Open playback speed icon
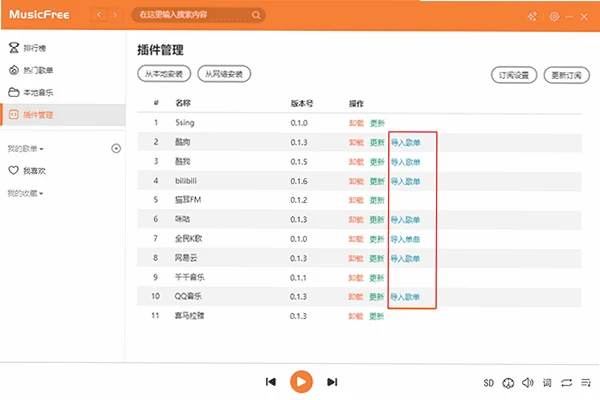The width and height of the screenshot is (600, 400). click(x=508, y=383)
